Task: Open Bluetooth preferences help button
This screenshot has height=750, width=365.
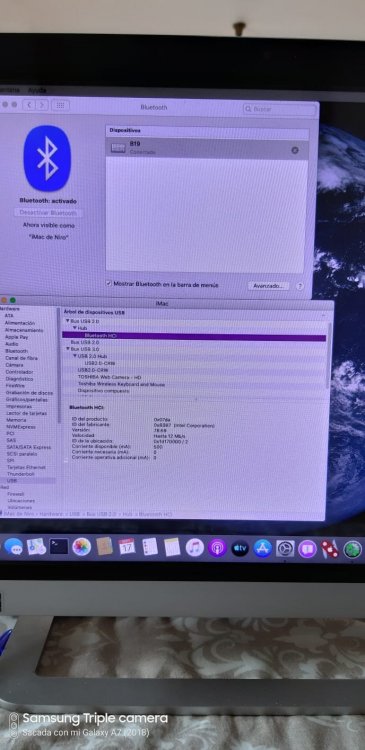Action: 300,286
